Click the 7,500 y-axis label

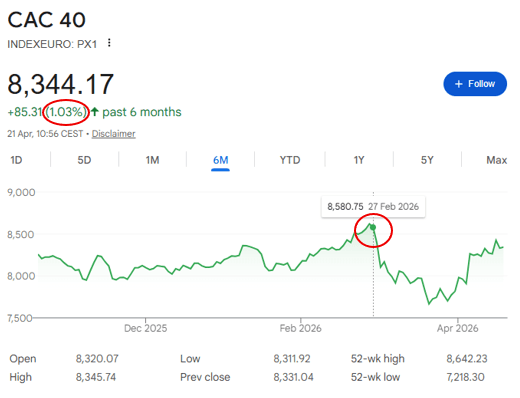20,318
